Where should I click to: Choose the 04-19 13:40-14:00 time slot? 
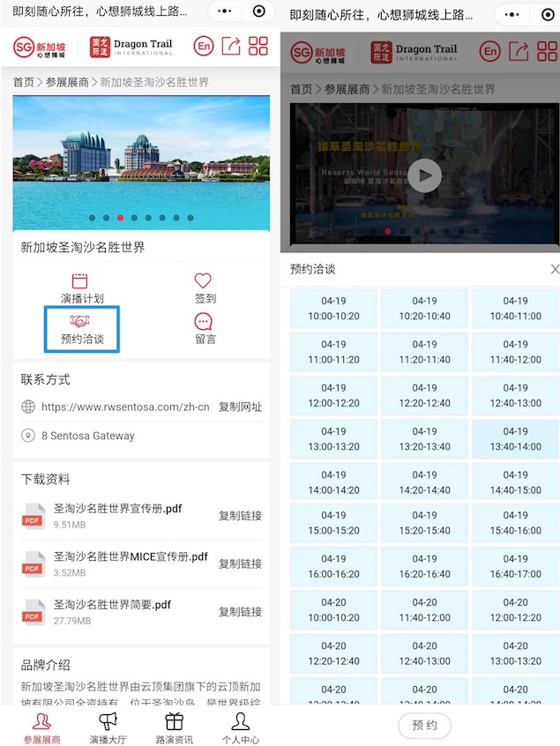coord(515,439)
